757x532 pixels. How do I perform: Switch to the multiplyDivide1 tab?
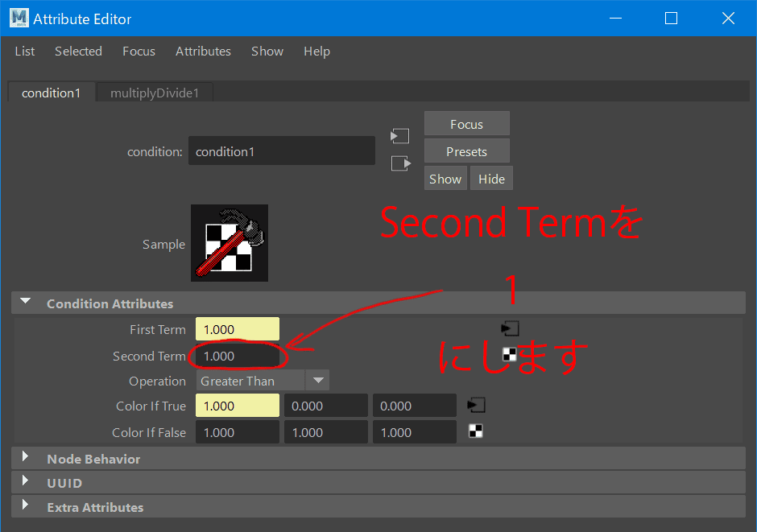coord(155,93)
